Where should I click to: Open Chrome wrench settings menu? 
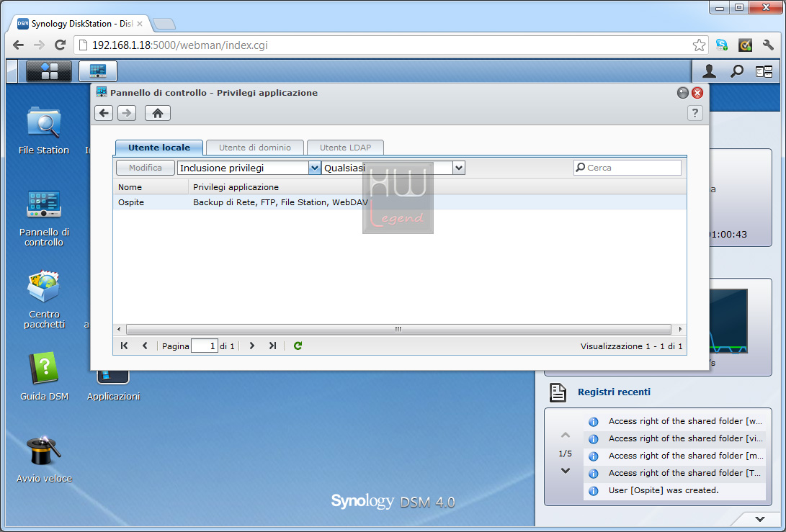coord(768,45)
